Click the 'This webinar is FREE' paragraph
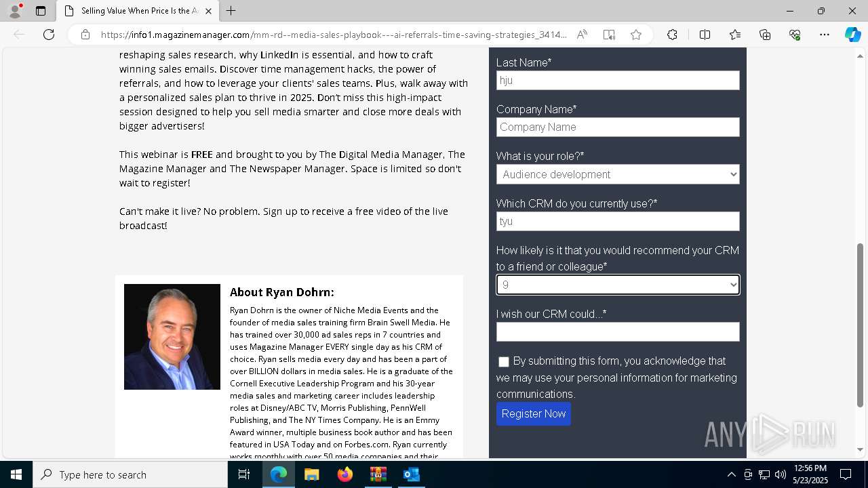This screenshot has width=868, height=488. pos(292,169)
